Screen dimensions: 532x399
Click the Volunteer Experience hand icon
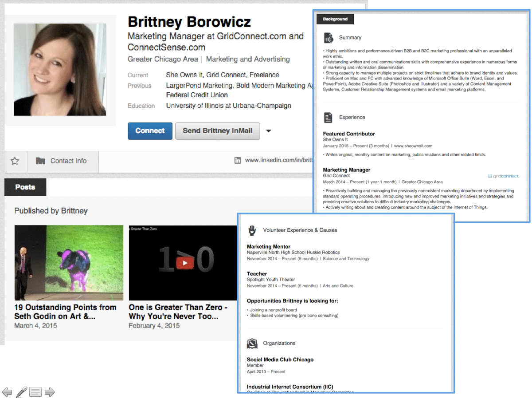pos(252,230)
